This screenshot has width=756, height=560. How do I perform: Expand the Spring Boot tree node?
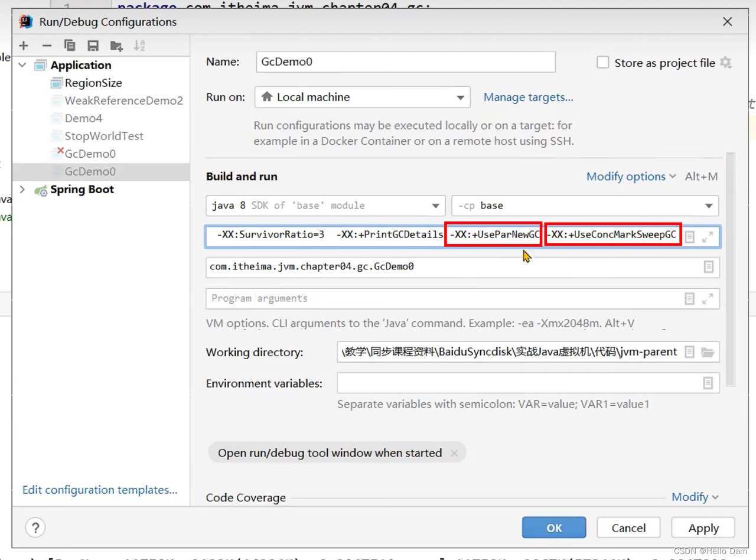(x=22, y=189)
